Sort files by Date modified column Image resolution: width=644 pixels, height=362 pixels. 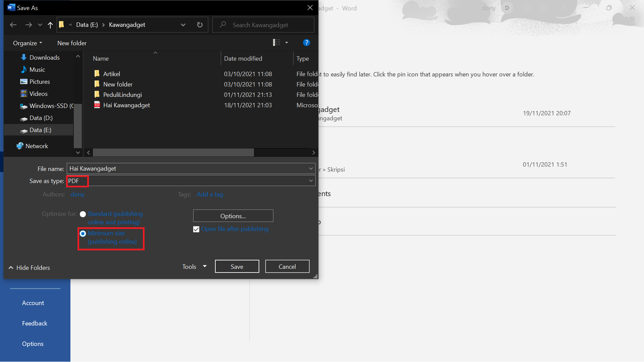[243, 59]
